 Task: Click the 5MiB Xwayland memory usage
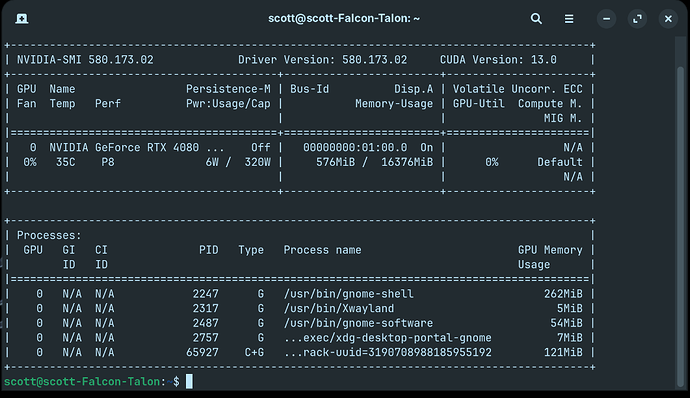tap(569, 308)
